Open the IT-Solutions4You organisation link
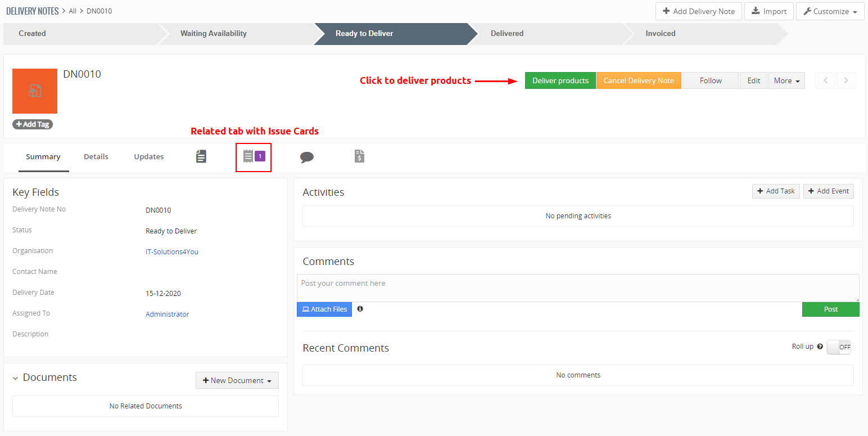868x436 pixels. pyautogui.click(x=172, y=252)
